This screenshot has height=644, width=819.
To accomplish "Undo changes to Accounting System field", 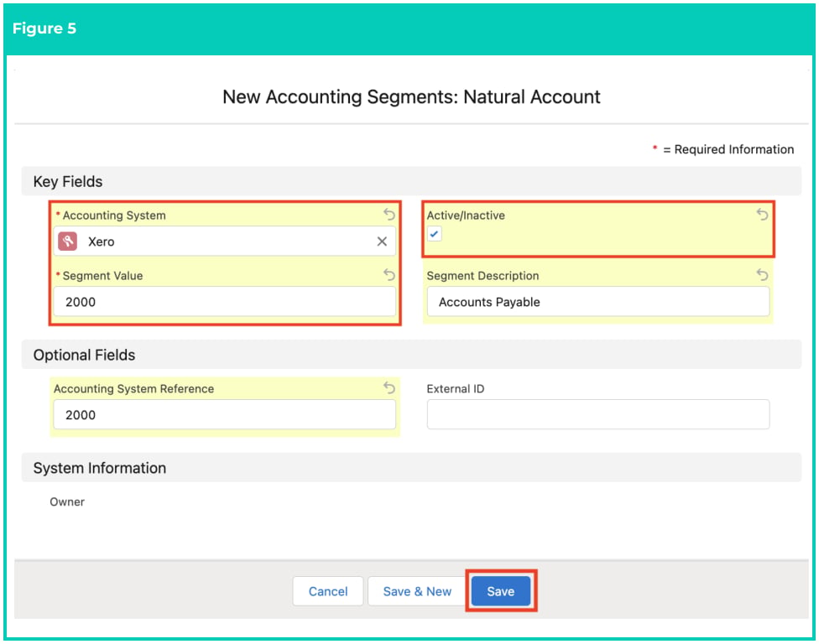I will click(389, 214).
